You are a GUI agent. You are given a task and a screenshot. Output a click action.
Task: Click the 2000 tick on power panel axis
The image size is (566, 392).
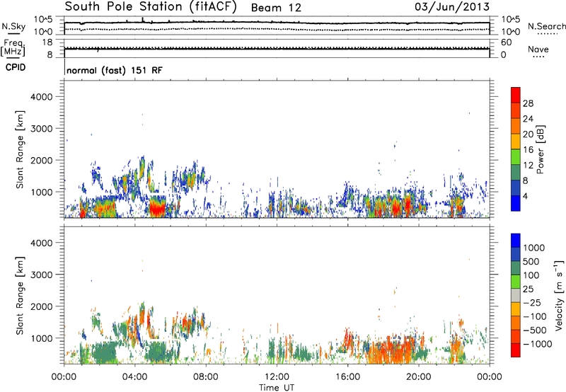(42, 160)
